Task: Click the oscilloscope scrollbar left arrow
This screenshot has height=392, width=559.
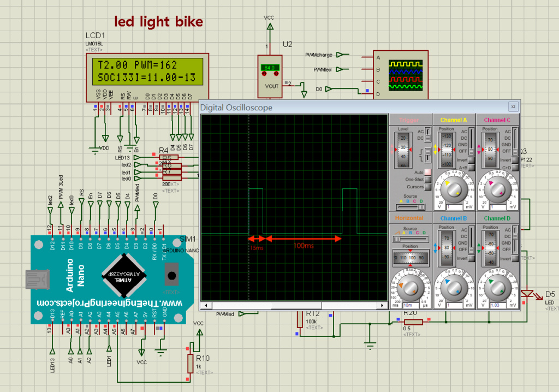Action: pyautogui.click(x=205, y=305)
